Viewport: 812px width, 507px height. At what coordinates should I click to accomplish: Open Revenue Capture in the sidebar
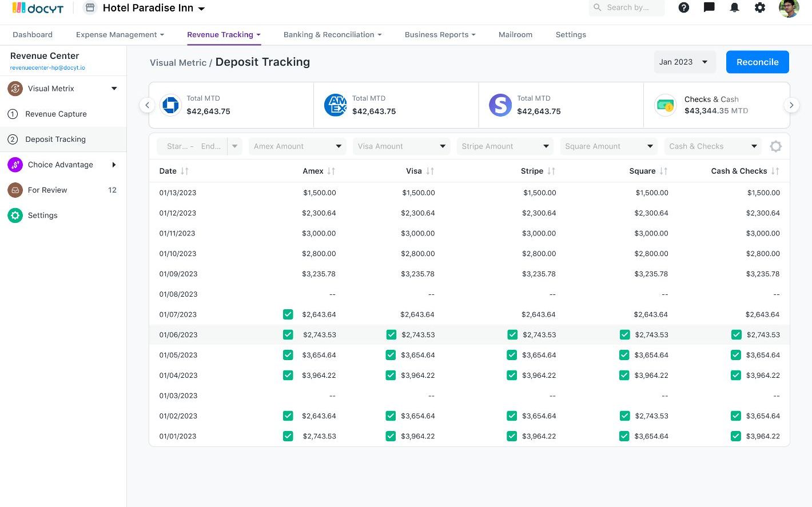click(x=56, y=114)
